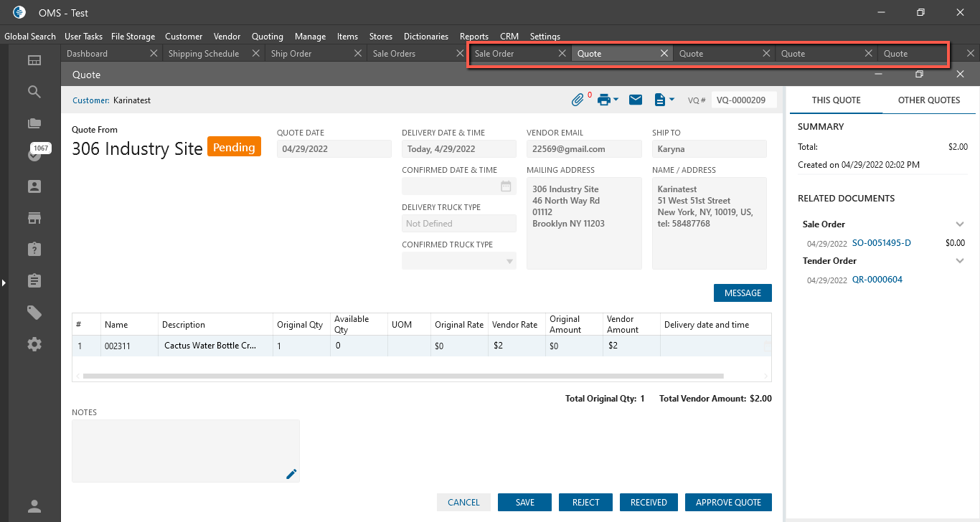Click the clipboard question-mark icon in the sidebar

pyautogui.click(x=34, y=249)
